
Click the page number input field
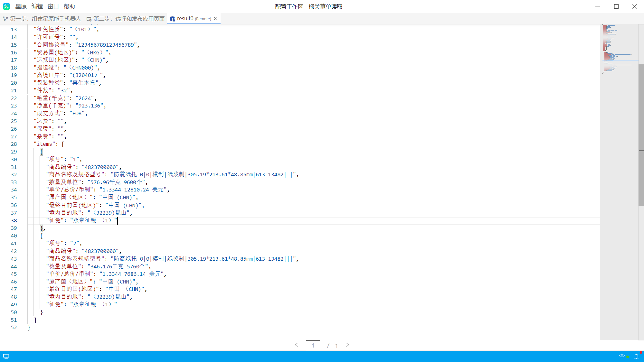point(313,345)
